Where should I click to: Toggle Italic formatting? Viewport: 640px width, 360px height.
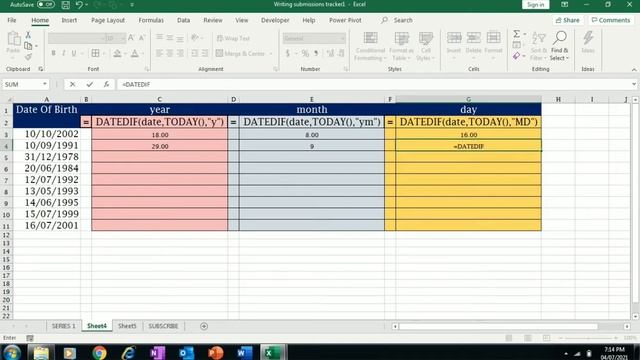coord(64,53)
